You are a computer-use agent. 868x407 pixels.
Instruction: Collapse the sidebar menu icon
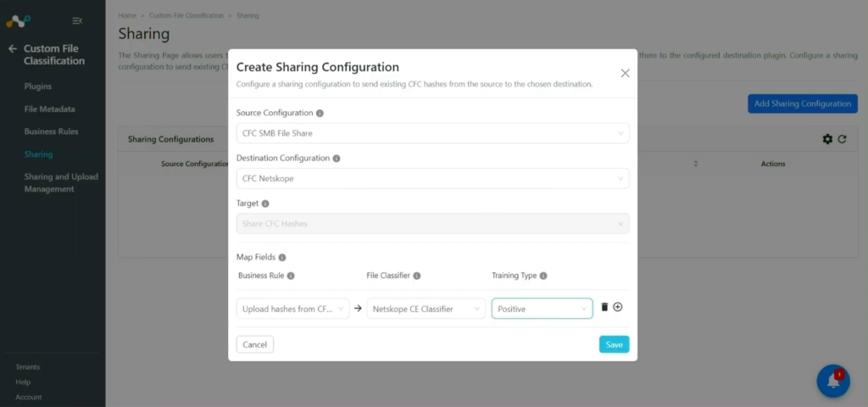point(77,21)
